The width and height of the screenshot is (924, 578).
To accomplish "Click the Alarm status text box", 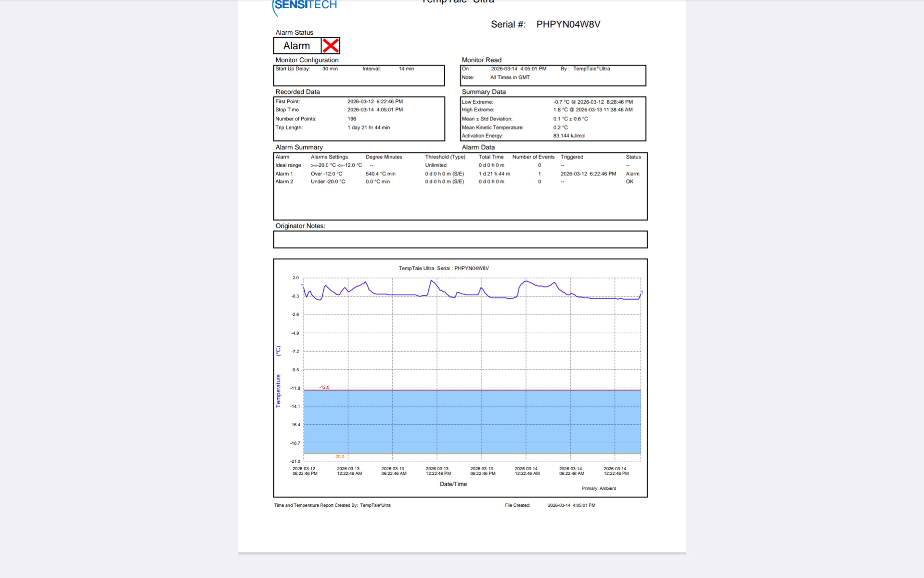I will (x=297, y=46).
